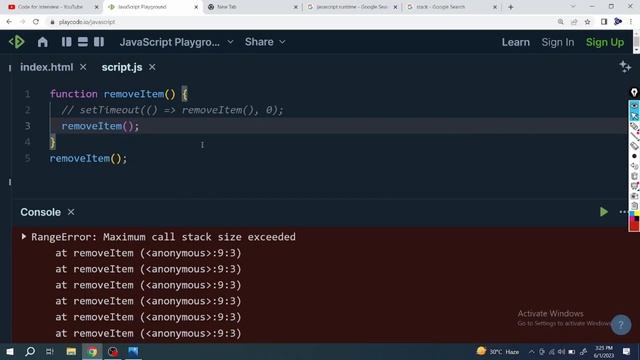Expand the RangeError stack trace triangle
Viewport: 640px width, 360px height.
click(x=24, y=236)
